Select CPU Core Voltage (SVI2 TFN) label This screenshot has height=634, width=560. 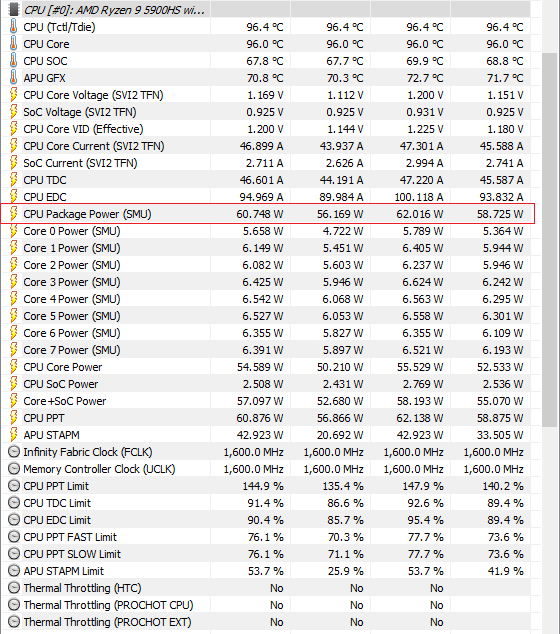(93, 95)
